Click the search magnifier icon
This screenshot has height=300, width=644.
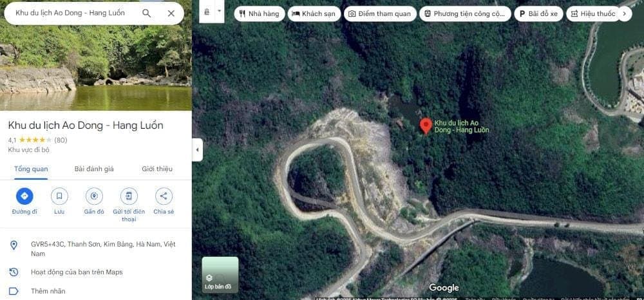tap(147, 13)
